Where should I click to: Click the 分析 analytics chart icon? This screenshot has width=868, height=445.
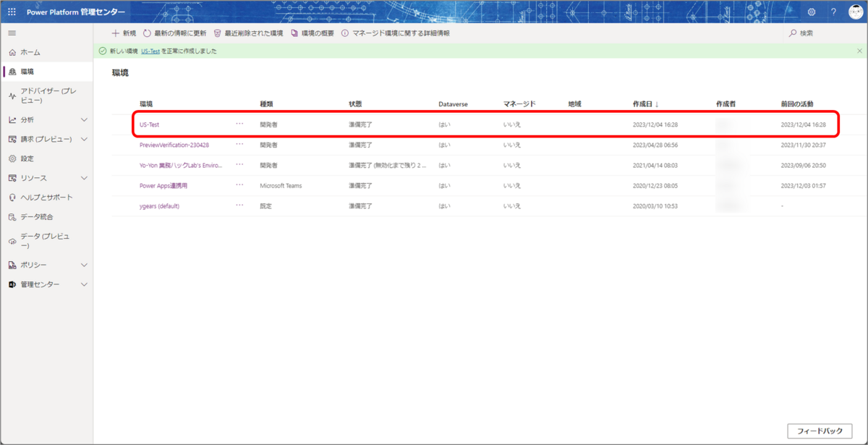point(12,120)
